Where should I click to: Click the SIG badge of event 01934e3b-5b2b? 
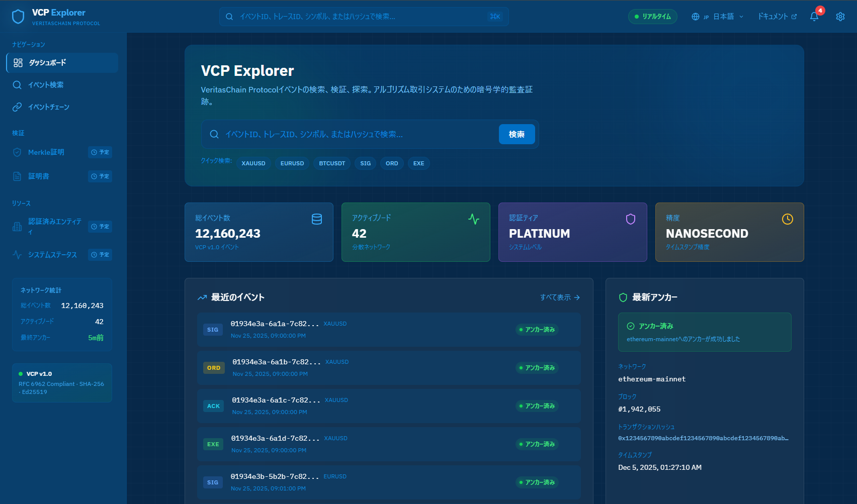click(x=213, y=482)
